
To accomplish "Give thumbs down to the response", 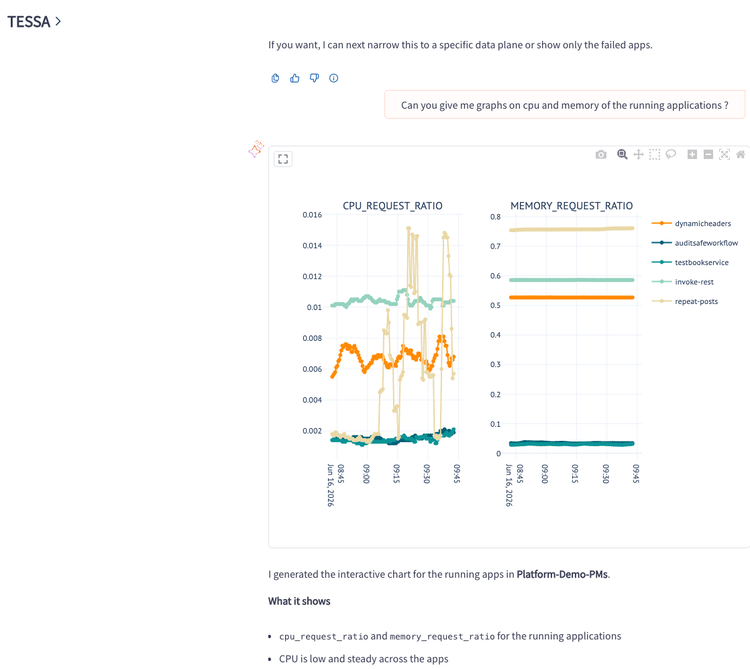I will click(314, 78).
